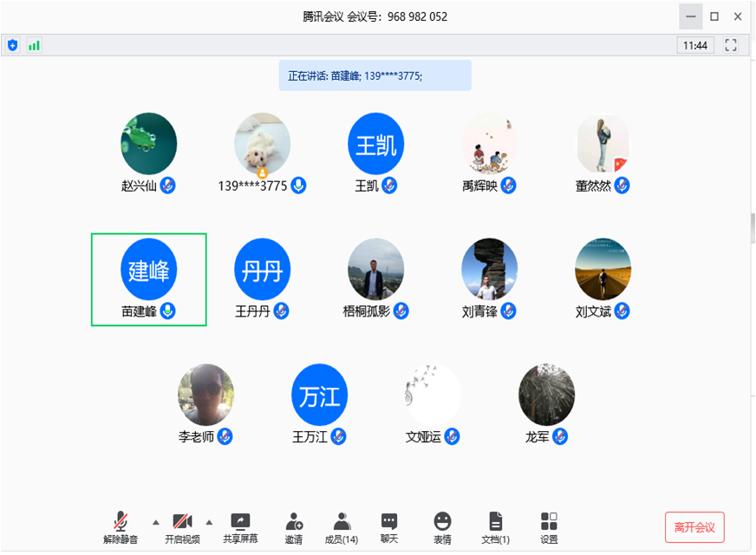Select 刘文斌's desert road avatar

603,269
